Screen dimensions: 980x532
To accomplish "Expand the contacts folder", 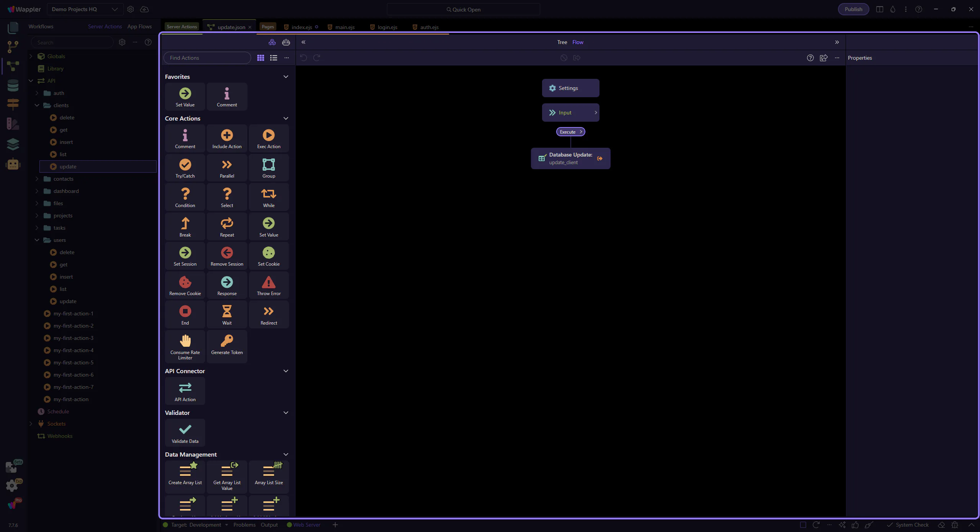I will (37, 179).
